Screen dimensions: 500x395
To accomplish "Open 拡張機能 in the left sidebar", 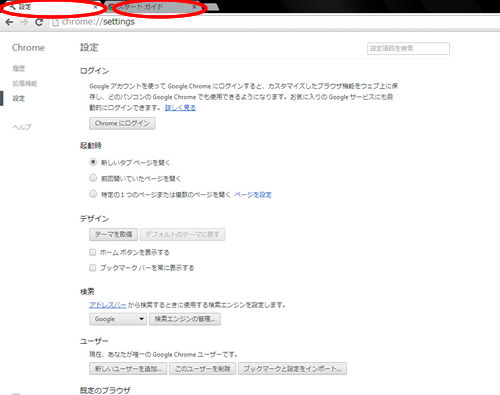I will [x=25, y=83].
